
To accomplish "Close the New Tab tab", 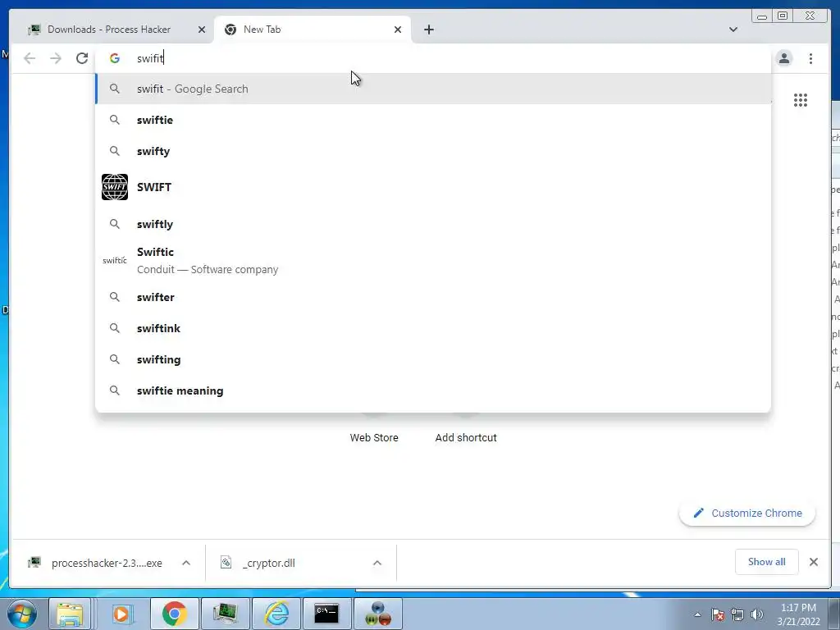I will (x=398, y=30).
